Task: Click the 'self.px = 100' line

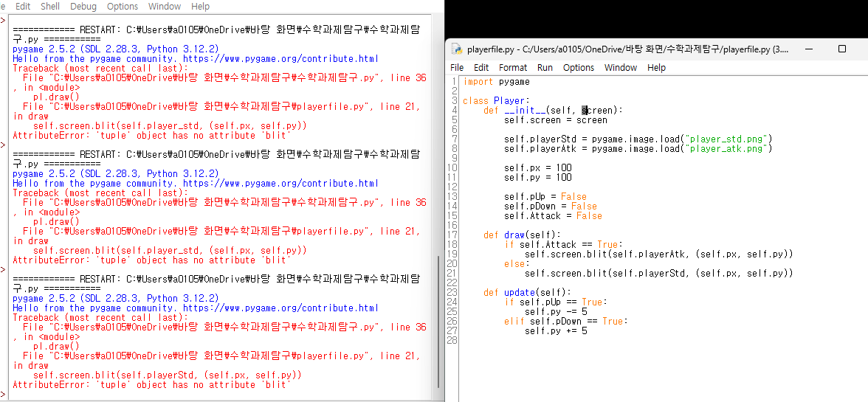Action: (537, 167)
